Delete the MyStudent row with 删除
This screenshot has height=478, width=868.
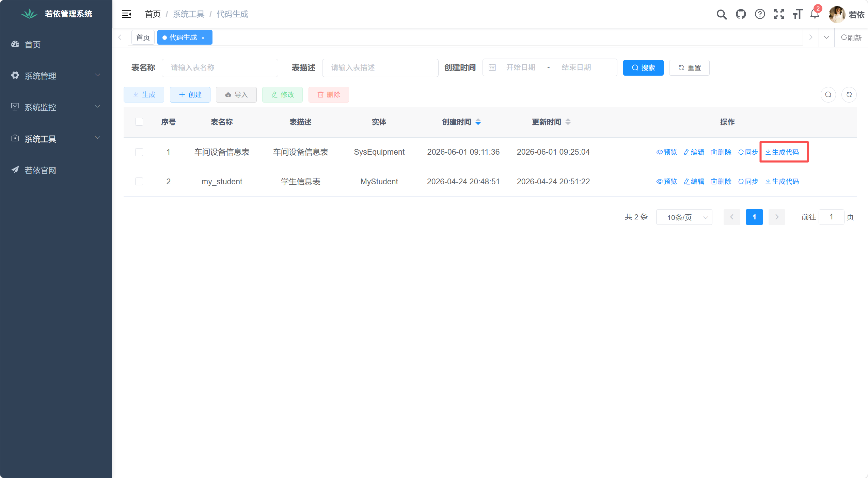[721, 182]
